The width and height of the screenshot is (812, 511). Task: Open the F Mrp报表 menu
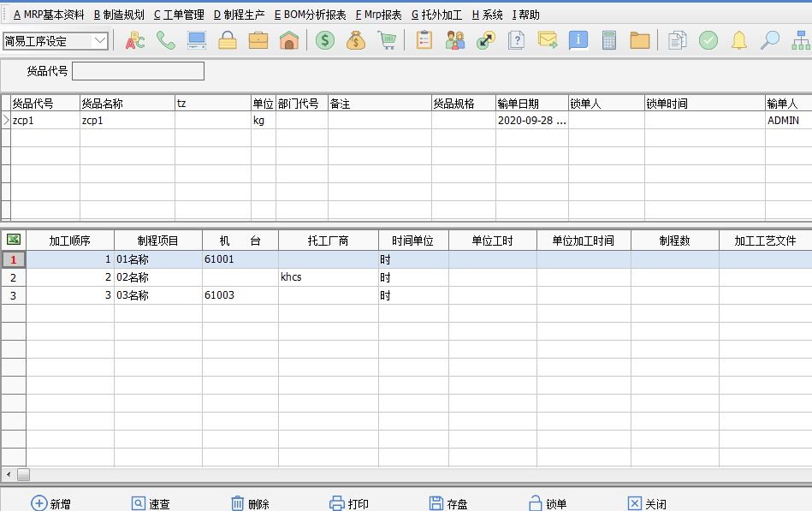pyautogui.click(x=378, y=15)
